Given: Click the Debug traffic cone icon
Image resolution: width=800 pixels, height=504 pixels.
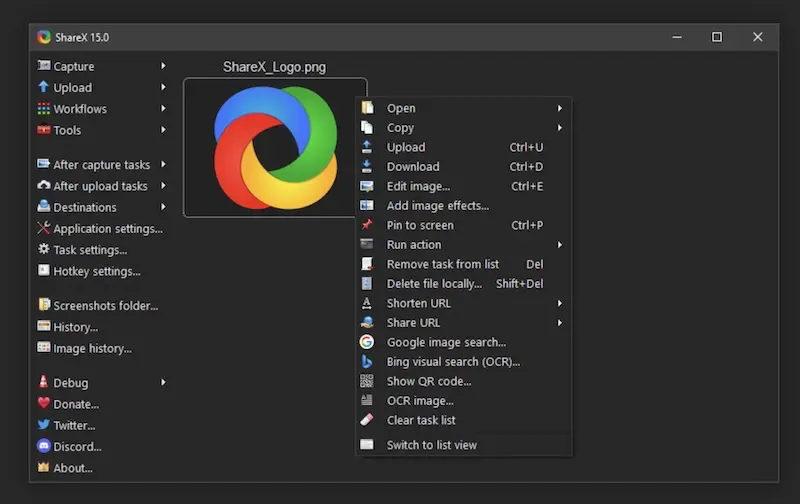Looking at the screenshot, I should [x=44, y=382].
